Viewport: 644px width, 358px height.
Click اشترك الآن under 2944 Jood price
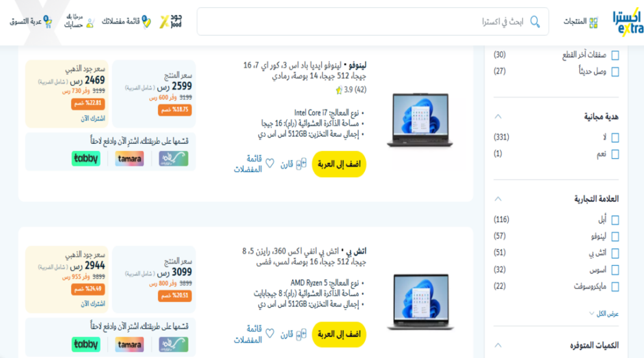coord(93,304)
